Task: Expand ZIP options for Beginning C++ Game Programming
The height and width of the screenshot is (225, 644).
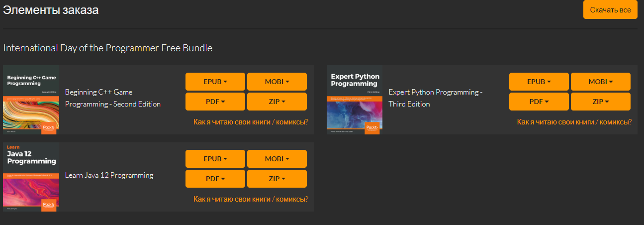Action: (277, 102)
